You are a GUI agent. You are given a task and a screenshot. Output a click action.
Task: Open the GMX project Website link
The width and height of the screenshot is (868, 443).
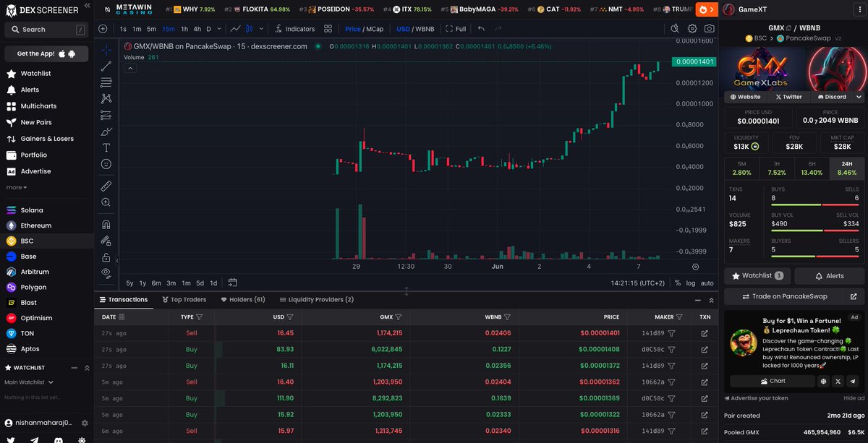[x=746, y=97]
